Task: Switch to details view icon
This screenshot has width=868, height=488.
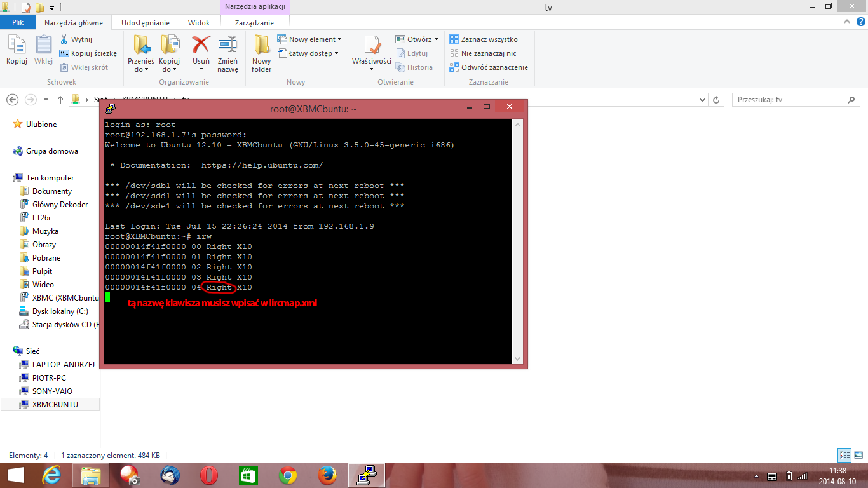Action: [844, 456]
